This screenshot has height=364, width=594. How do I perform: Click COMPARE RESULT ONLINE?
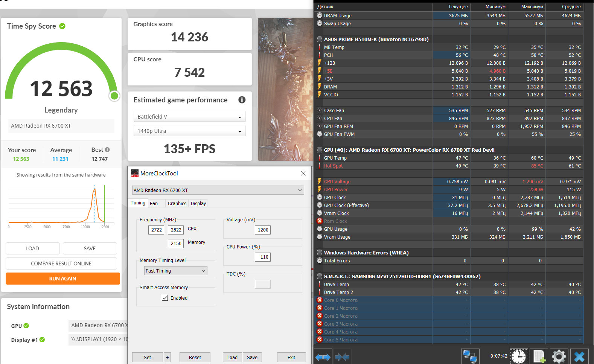61,263
